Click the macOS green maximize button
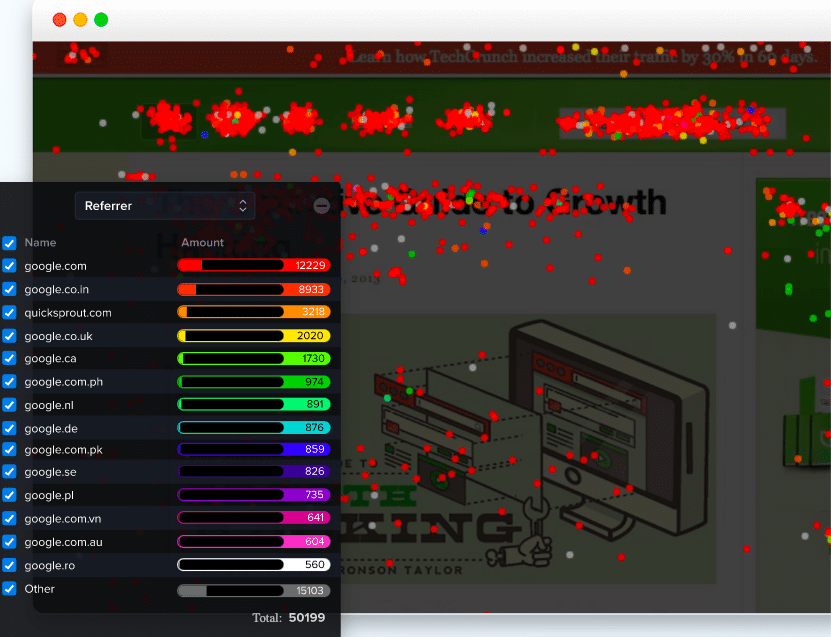831x637 pixels. [101, 20]
